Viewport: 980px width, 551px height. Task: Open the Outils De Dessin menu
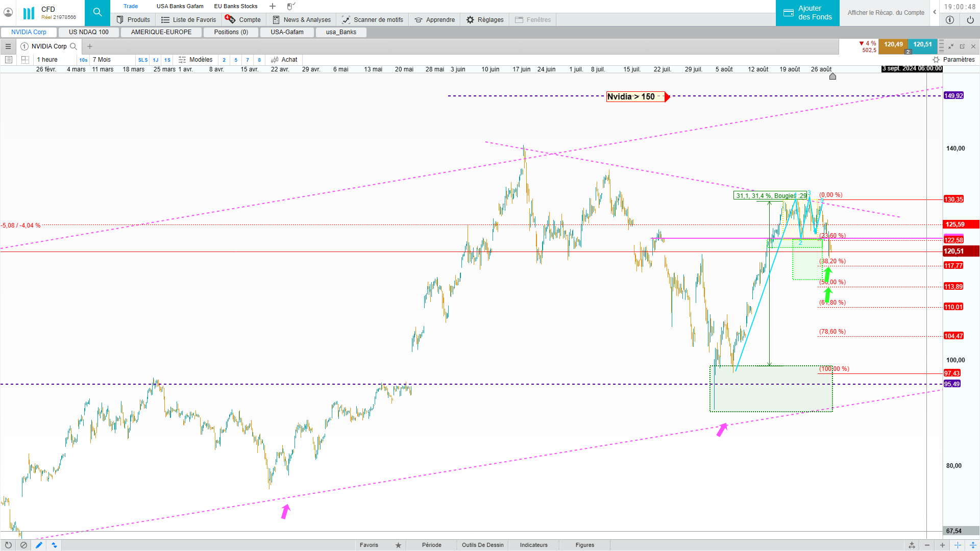click(482, 545)
